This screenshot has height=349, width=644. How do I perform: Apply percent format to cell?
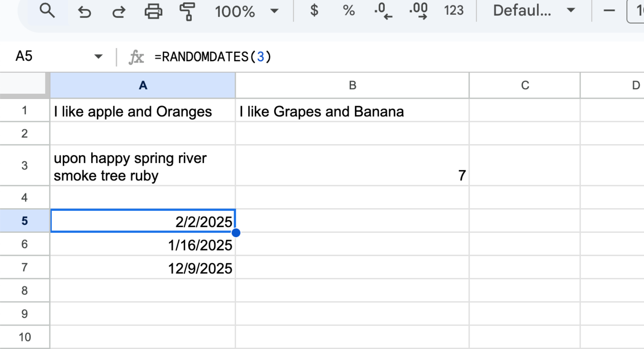[x=349, y=10]
